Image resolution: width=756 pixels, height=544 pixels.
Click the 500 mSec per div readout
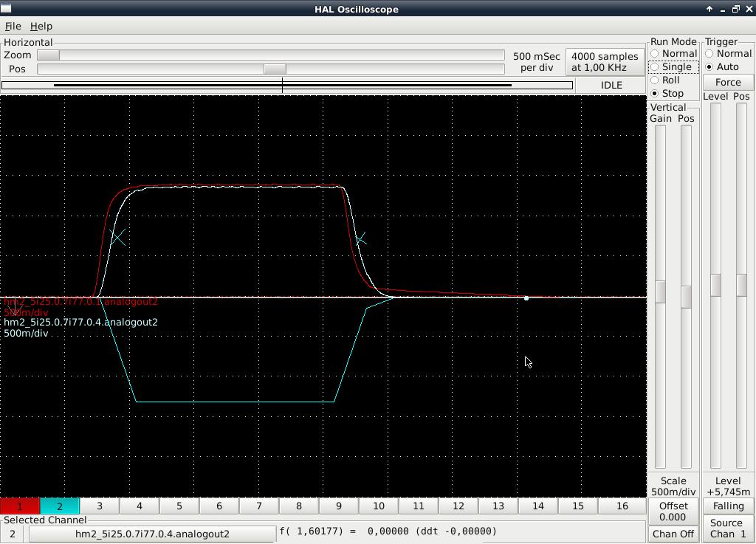tap(537, 62)
